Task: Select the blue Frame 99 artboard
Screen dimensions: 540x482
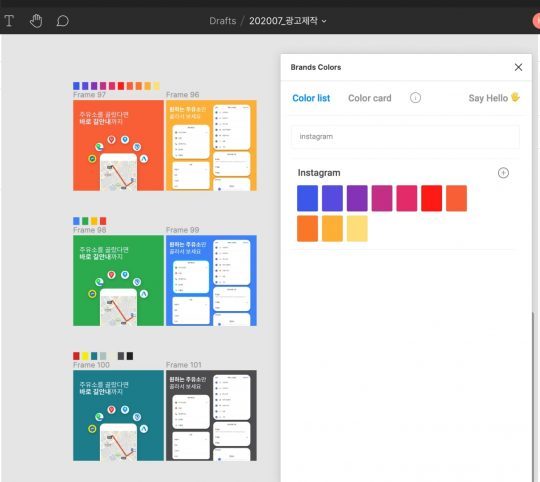Action: tap(211, 281)
